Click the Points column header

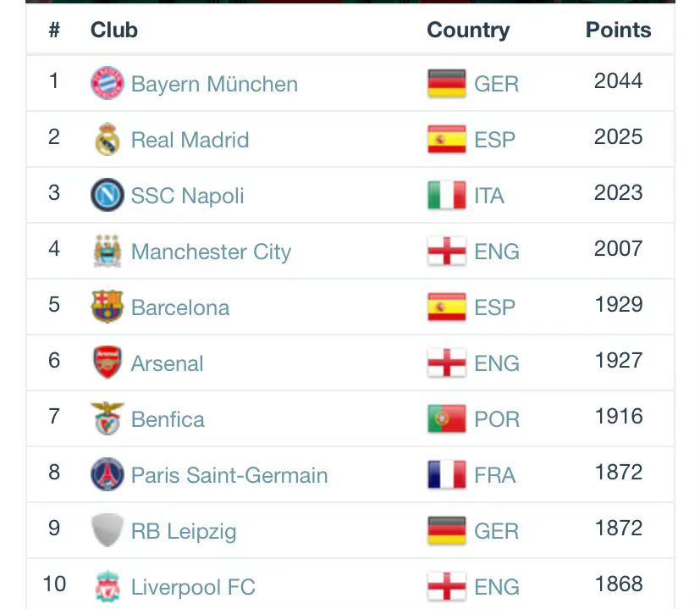pos(618,30)
